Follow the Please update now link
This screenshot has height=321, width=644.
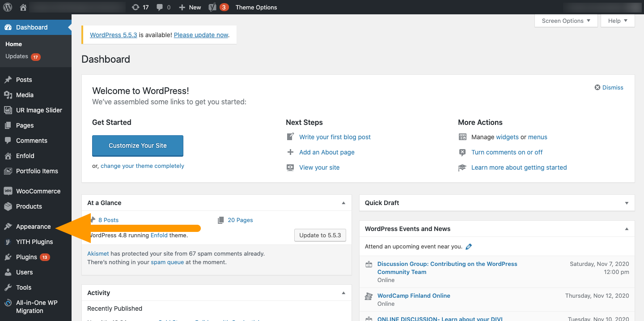(201, 35)
